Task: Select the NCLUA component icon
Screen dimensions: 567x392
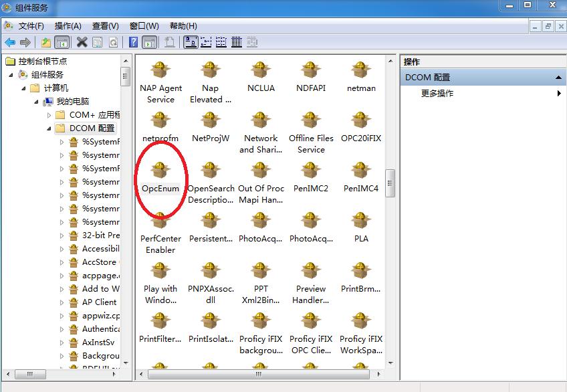Action: point(261,74)
